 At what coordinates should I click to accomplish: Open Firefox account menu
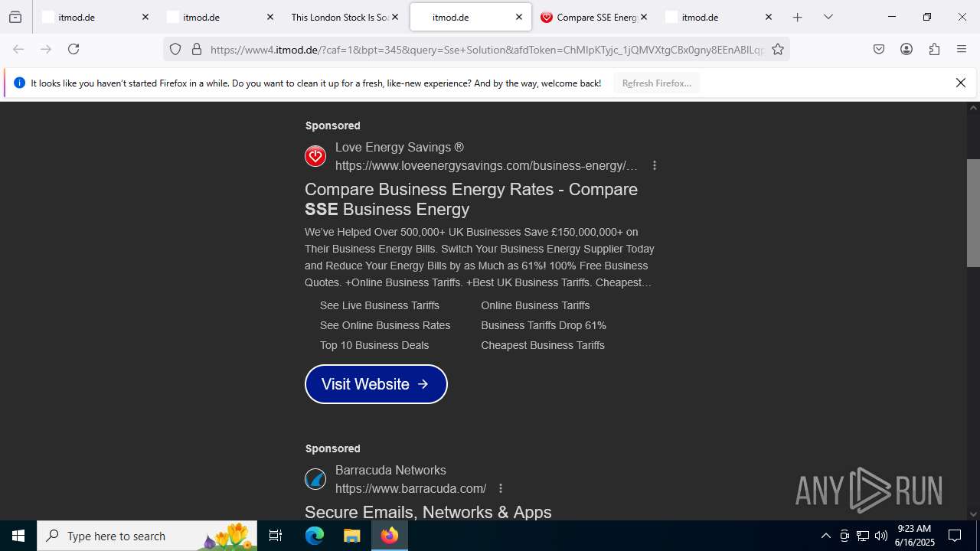(906, 49)
